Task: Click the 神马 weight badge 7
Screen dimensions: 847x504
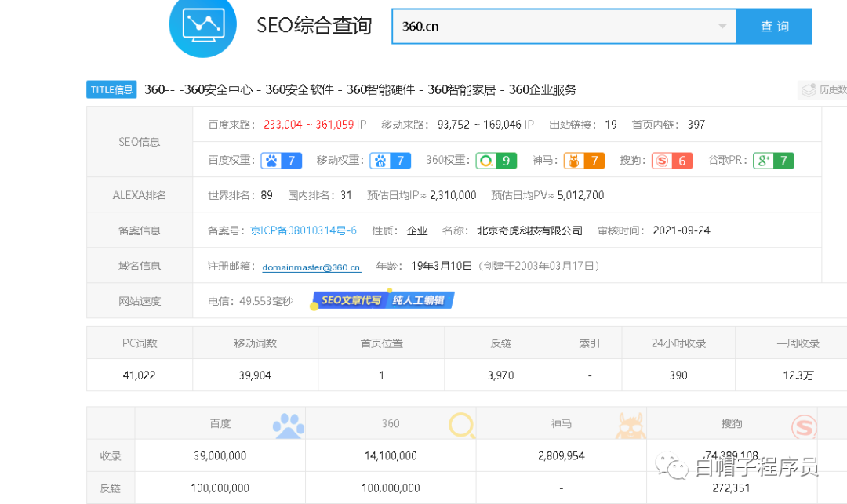Action: point(584,160)
